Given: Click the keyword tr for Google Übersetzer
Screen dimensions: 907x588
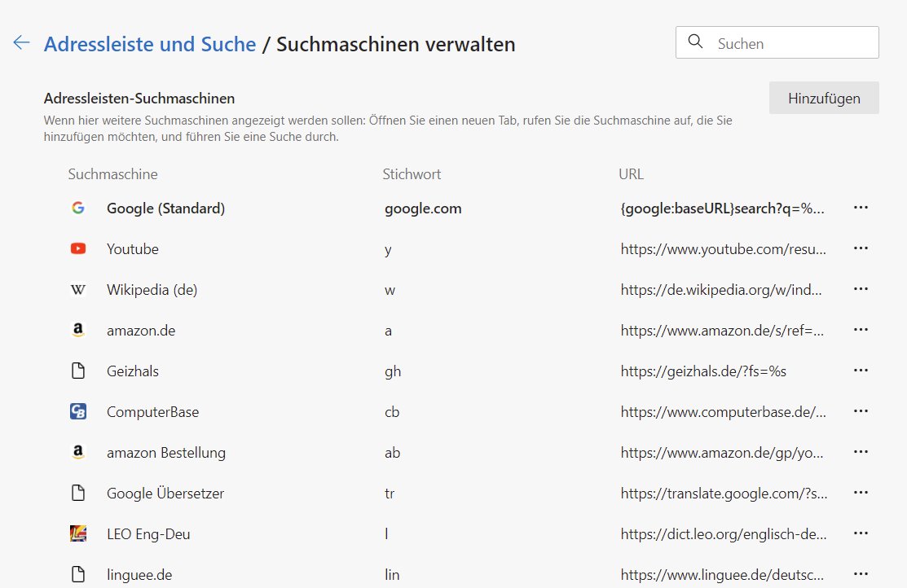Looking at the screenshot, I should pyautogui.click(x=390, y=494).
